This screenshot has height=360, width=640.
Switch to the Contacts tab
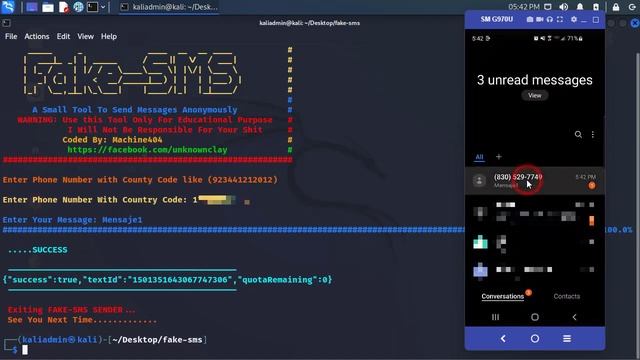pyautogui.click(x=567, y=296)
